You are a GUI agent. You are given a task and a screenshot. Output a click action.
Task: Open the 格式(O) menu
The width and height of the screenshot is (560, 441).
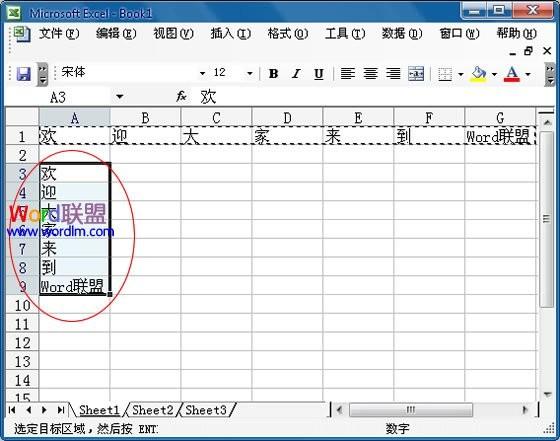click(x=288, y=34)
